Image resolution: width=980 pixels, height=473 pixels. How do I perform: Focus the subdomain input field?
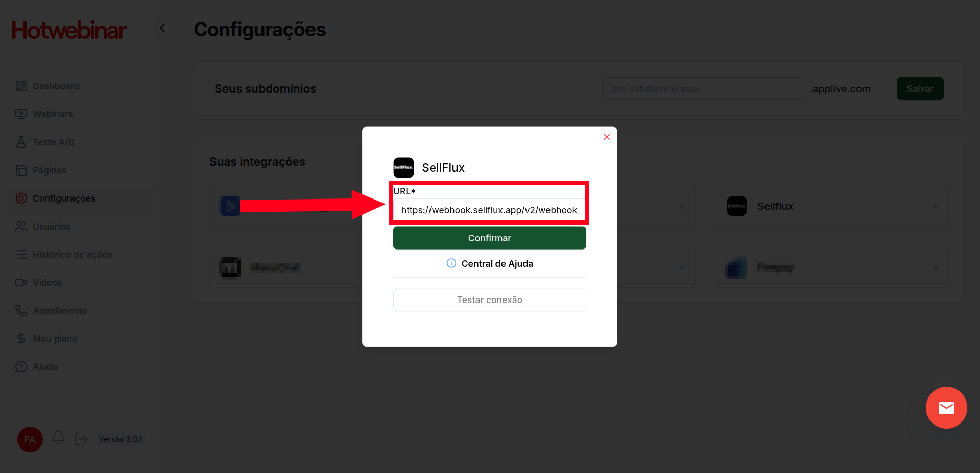(x=703, y=89)
